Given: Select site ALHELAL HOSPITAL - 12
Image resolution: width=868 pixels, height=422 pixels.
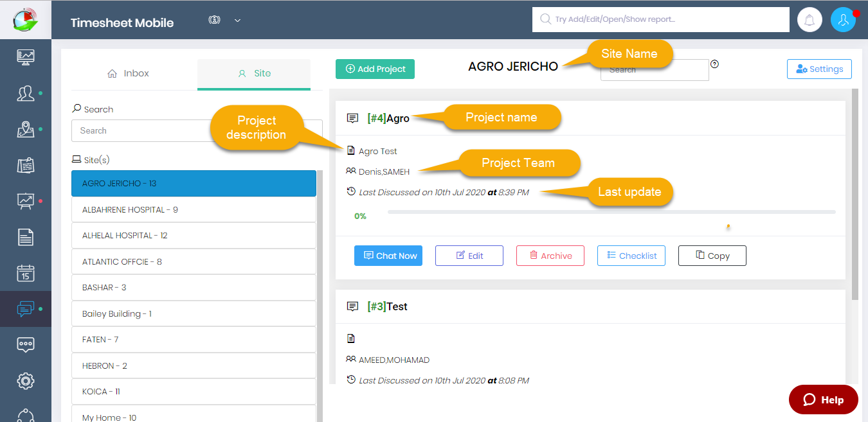Looking at the screenshot, I should (194, 236).
